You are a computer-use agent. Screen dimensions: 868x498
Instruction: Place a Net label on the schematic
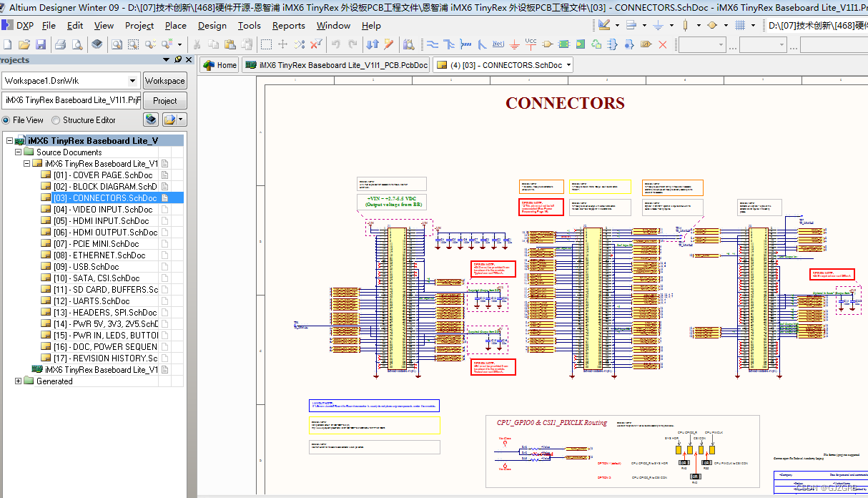[498, 43]
